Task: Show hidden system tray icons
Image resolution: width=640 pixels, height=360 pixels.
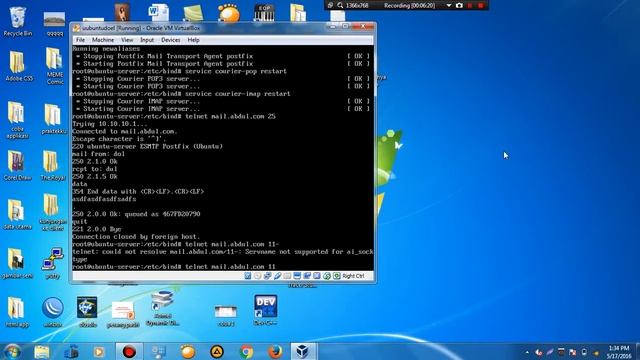Action: (x=527, y=352)
